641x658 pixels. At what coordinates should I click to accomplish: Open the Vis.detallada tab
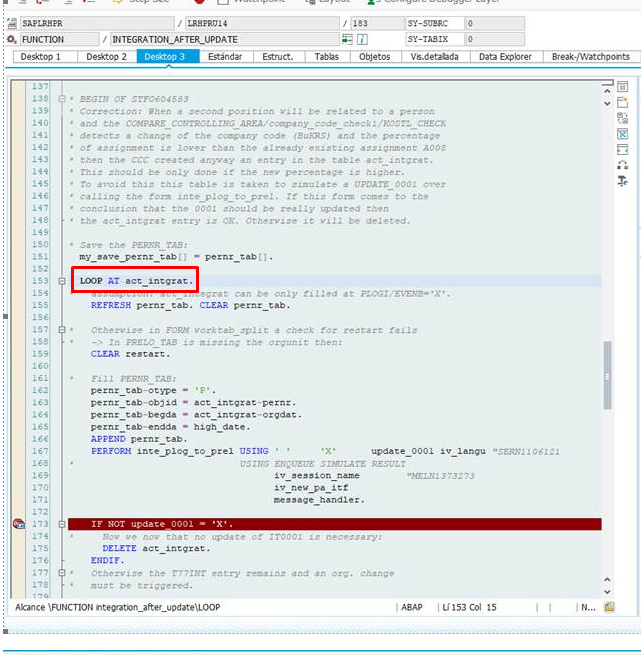click(436, 57)
